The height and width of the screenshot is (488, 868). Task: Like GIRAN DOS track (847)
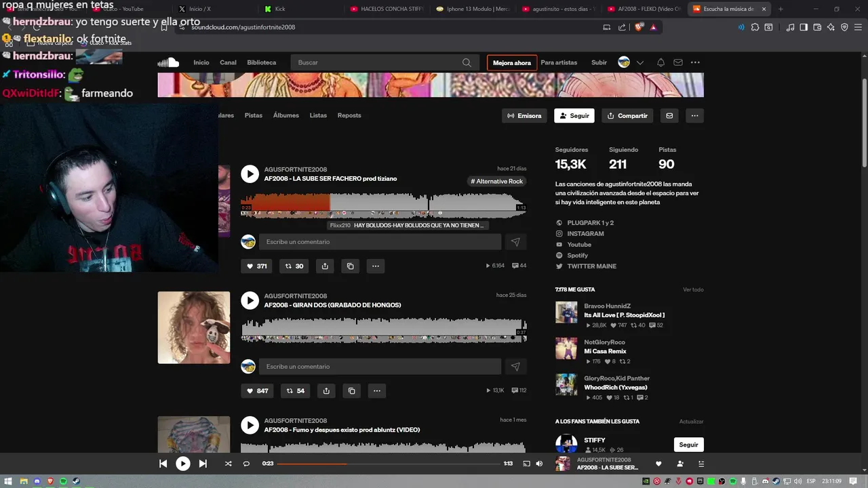pos(257,391)
